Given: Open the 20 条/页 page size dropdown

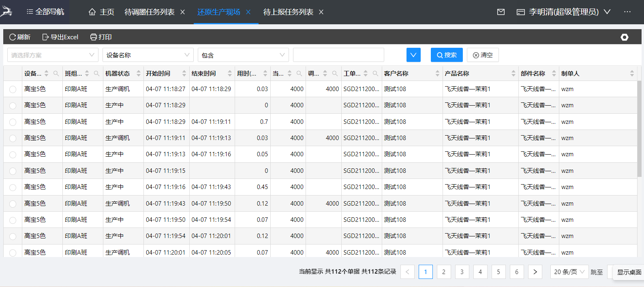Looking at the screenshot, I should click(x=569, y=272).
